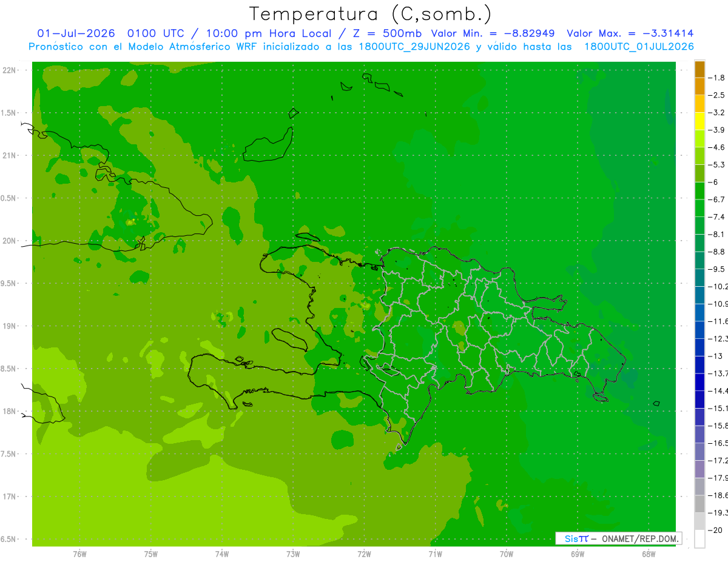Click the color bar label "-13.7"
The height and width of the screenshot is (562, 728).
click(718, 373)
